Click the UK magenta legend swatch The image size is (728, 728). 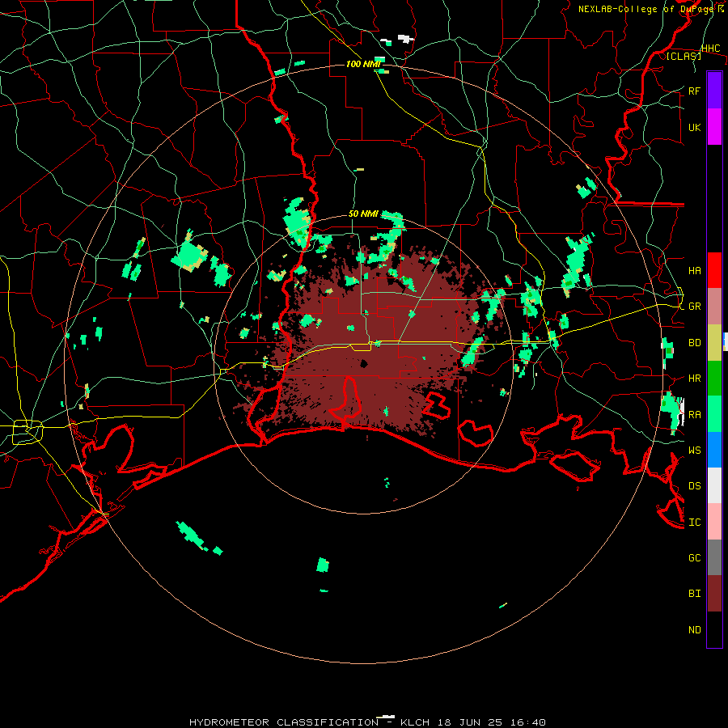pyautogui.click(x=714, y=127)
